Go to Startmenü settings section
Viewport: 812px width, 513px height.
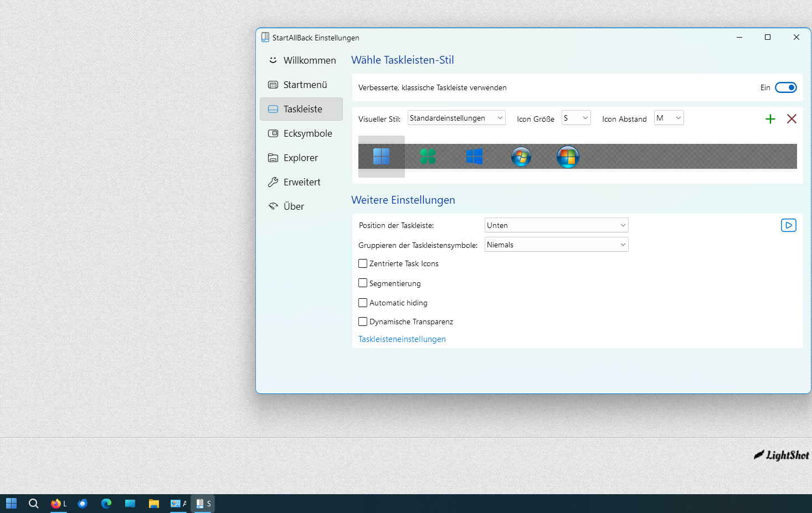(x=301, y=85)
